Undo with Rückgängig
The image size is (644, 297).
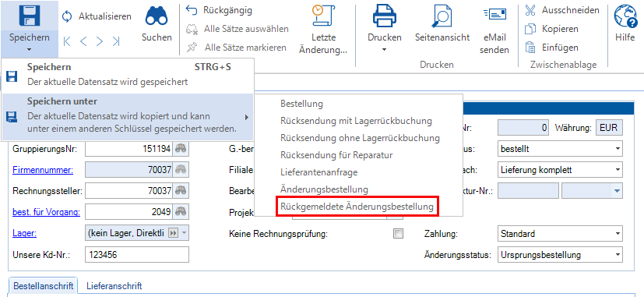click(x=219, y=10)
